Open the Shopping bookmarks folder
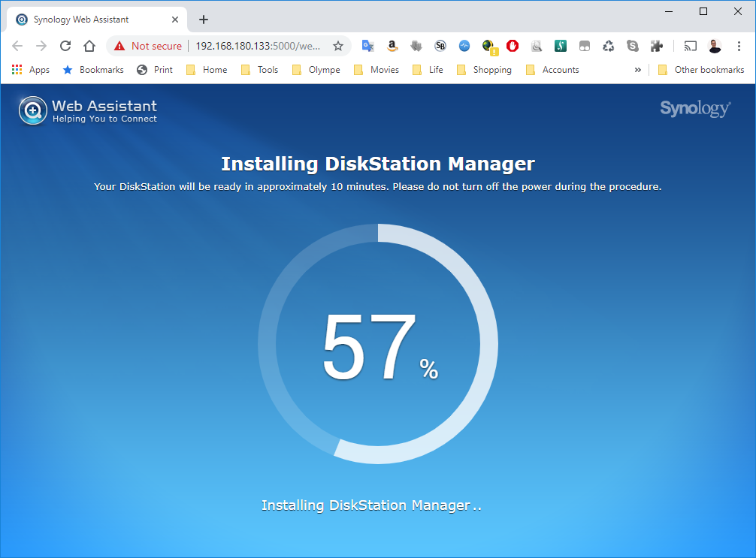Image resolution: width=756 pixels, height=558 pixels. pos(484,70)
